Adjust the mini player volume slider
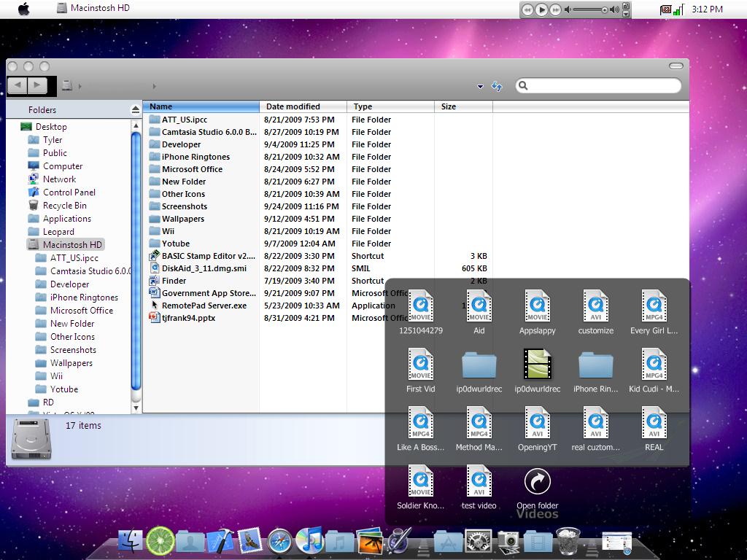 [x=592, y=9]
